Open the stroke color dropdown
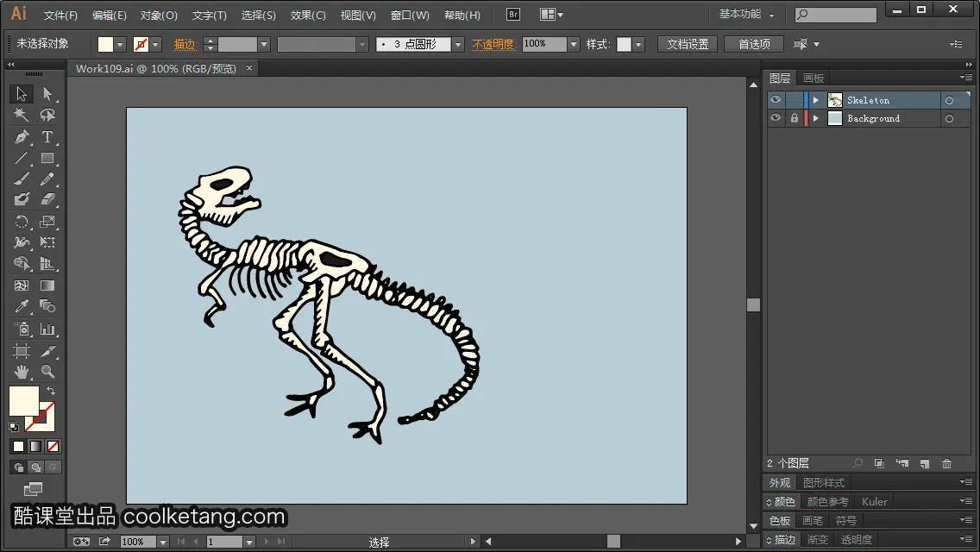The height and width of the screenshot is (552, 980). pos(155,44)
